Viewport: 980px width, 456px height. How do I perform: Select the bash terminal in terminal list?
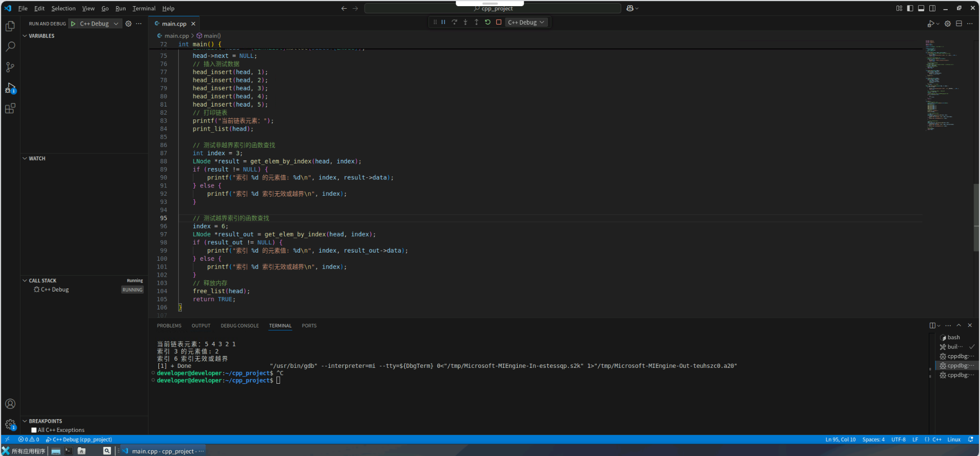(x=956, y=338)
